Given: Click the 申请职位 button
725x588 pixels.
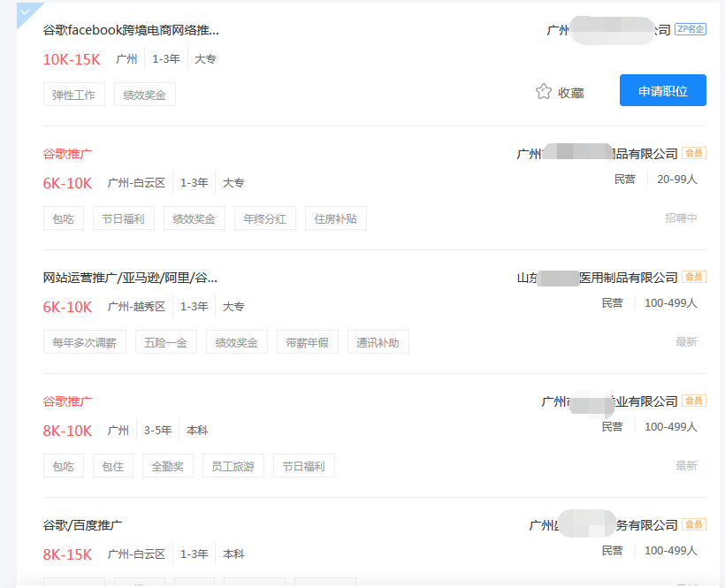Looking at the screenshot, I should tap(662, 90).
